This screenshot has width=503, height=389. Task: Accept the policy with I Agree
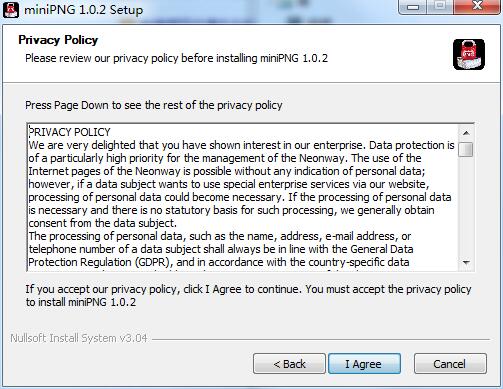tap(364, 364)
